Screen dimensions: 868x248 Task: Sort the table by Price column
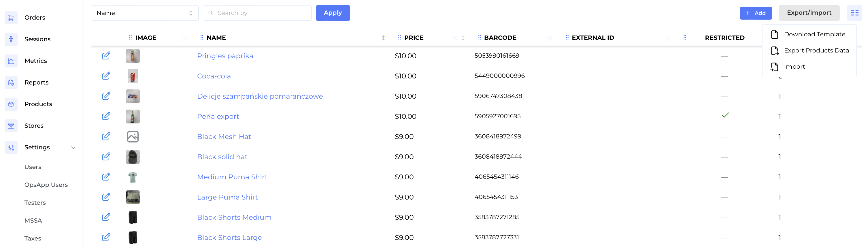coord(463,38)
